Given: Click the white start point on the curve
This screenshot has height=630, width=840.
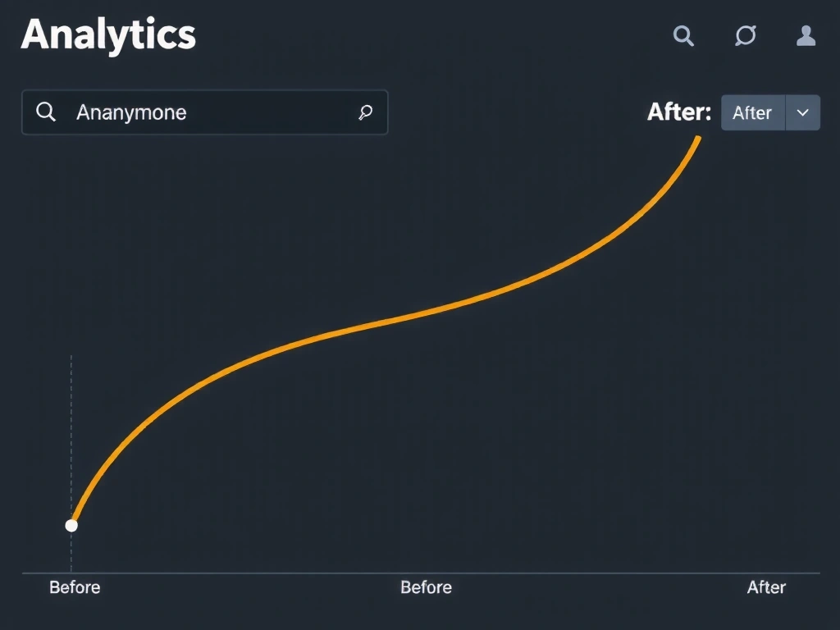Looking at the screenshot, I should (71, 525).
